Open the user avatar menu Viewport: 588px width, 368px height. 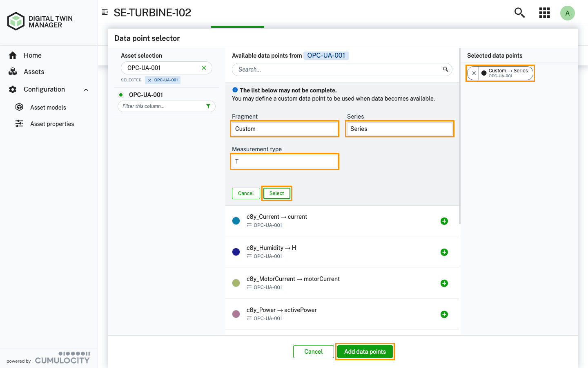click(x=568, y=13)
